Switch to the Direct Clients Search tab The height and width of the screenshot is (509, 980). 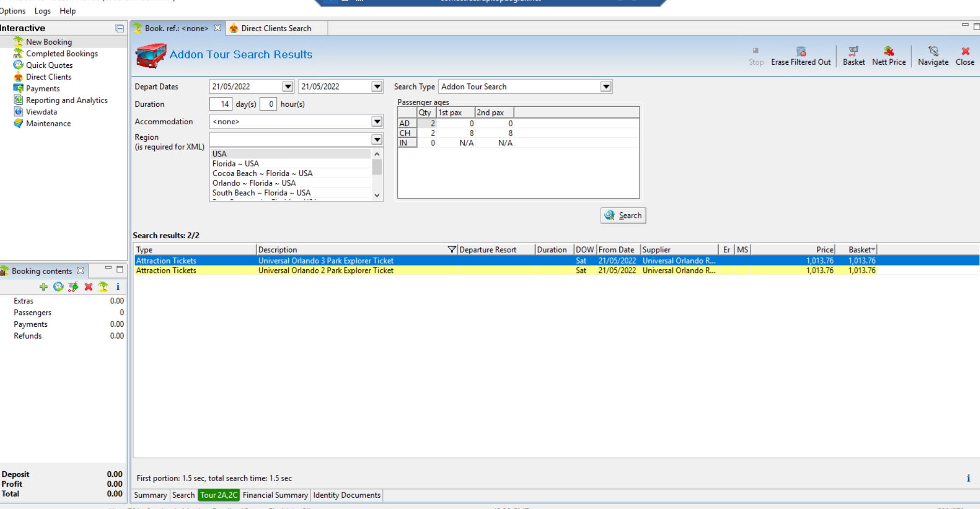coord(276,28)
